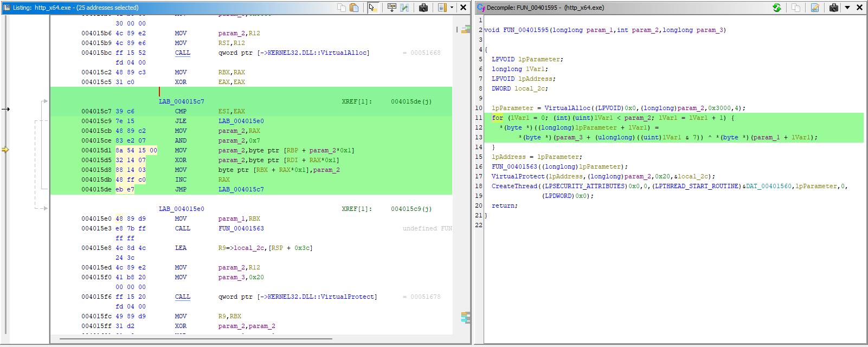Toggle mouse hover mode in Listing toolbar

pyautogui.click(x=372, y=8)
